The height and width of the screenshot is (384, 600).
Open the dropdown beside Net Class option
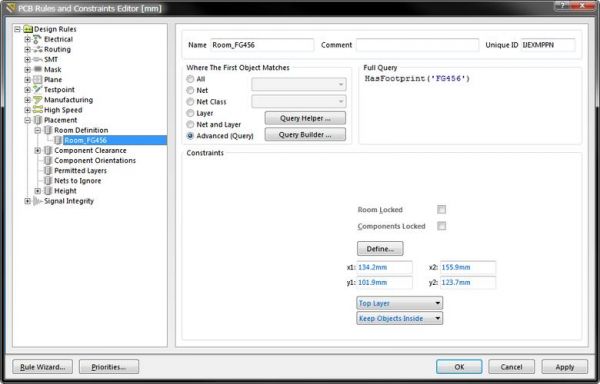tap(298, 101)
